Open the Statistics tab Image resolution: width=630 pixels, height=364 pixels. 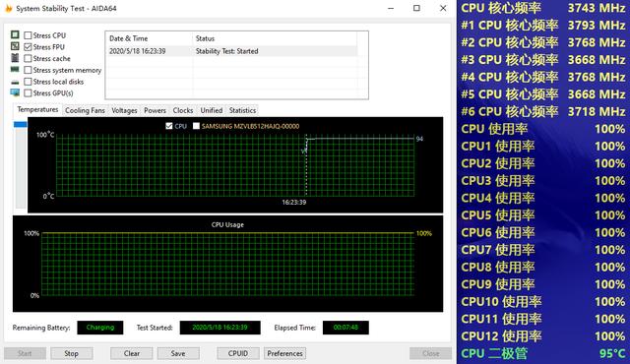(242, 110)
